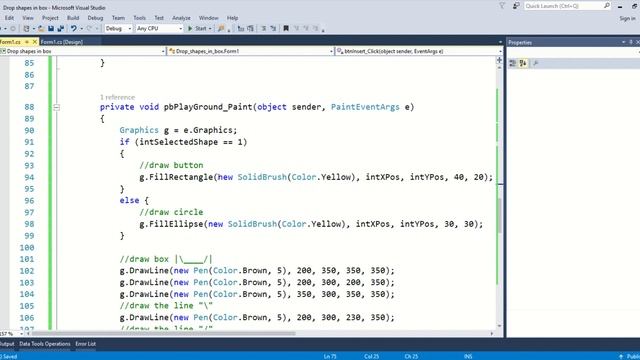Open the Help menu
This screenshot has height=360, width=640.
coord(232,18)
